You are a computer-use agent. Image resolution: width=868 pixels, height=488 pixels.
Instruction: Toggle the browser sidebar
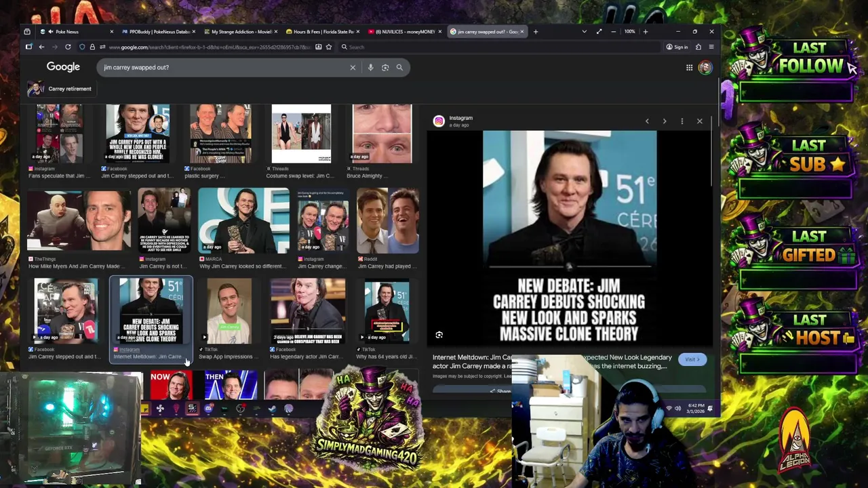point(28,47)
